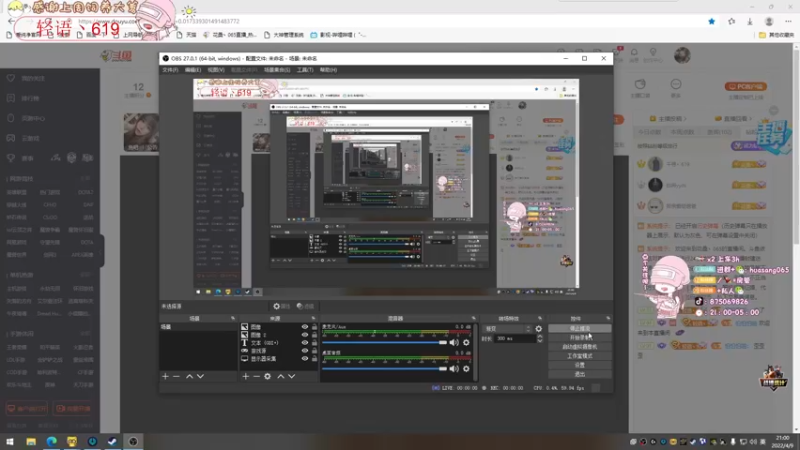Move selected source up in Sources panel
This screenshot has height=450, width=800.
[x=281, y=377]
